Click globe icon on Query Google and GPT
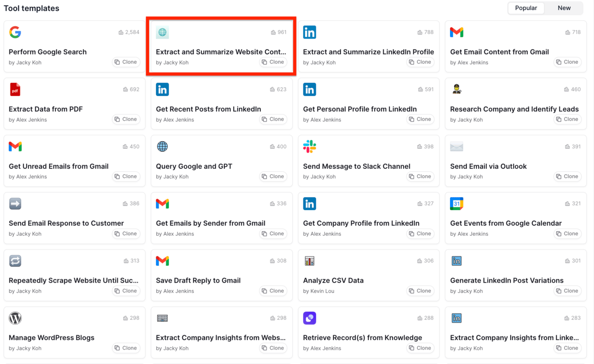594x364 pixels. coord(162,147)
